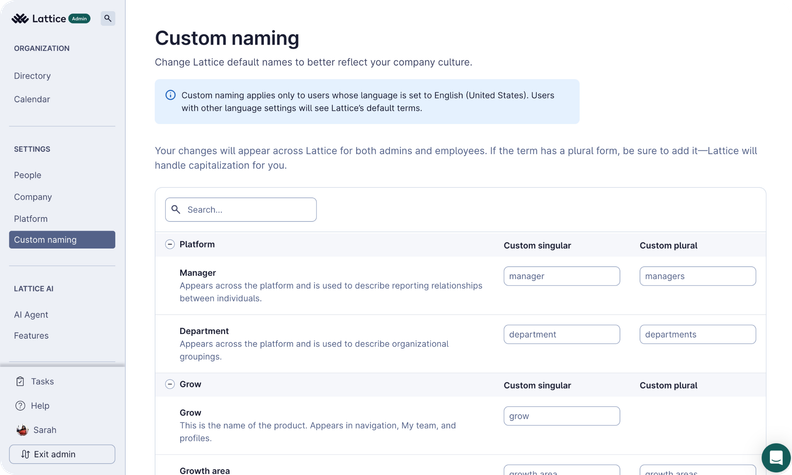Open the Help menu link

(x=40, y=406)
